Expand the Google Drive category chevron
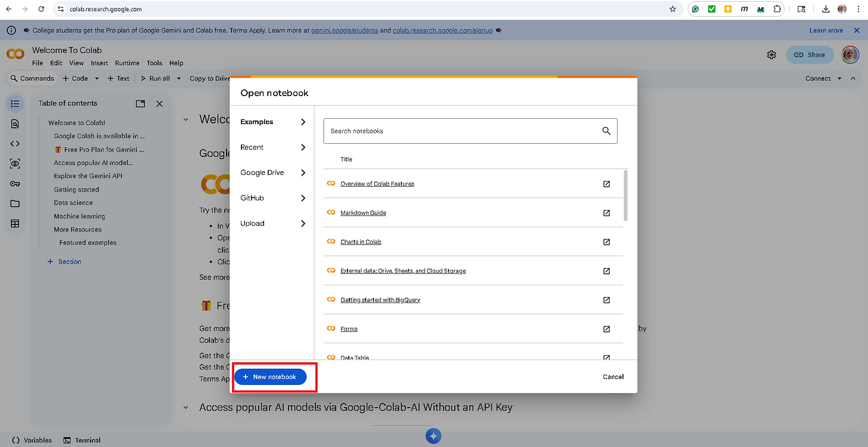This screenshot has width=868, height=447. click(x=303, y=172)
